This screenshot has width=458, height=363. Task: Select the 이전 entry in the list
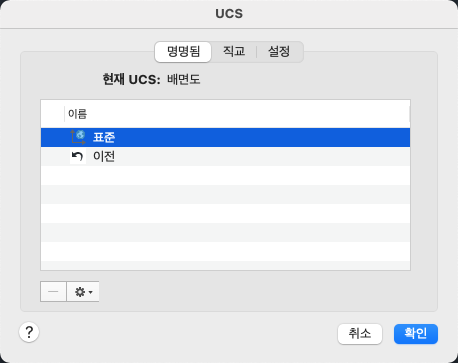pyautogui.click(x=225, y=156)
